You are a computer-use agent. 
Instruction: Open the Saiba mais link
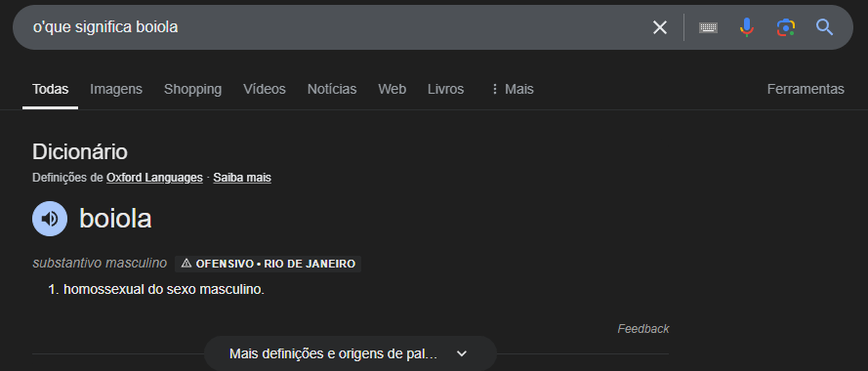(242, 178)
